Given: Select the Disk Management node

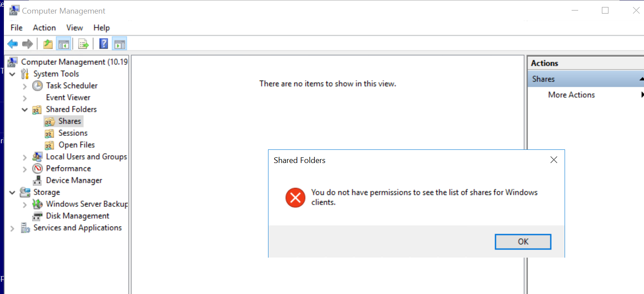Looking at the screenshot, I should click(x=77, y=216).
